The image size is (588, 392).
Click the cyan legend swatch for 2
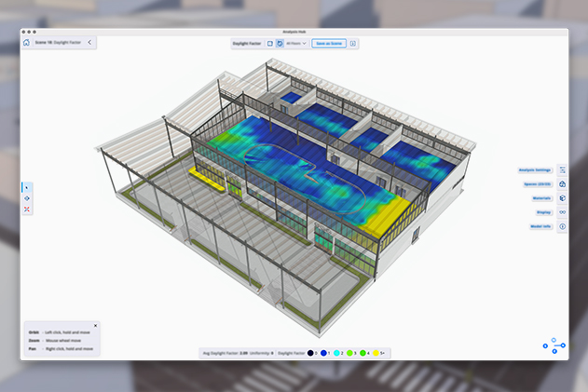click(x=336, y=353)
